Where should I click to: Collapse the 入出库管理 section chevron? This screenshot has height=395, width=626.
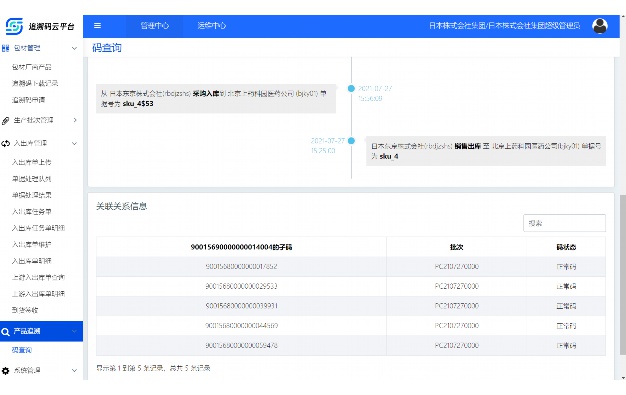(x=74, y=143)
